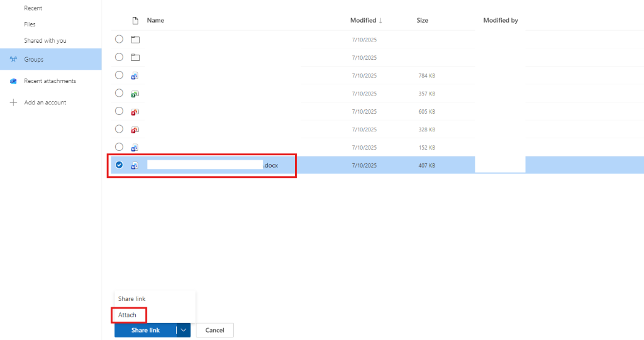
Task: Choose Attach from the dropdown menu
Action: coord(127,315)
